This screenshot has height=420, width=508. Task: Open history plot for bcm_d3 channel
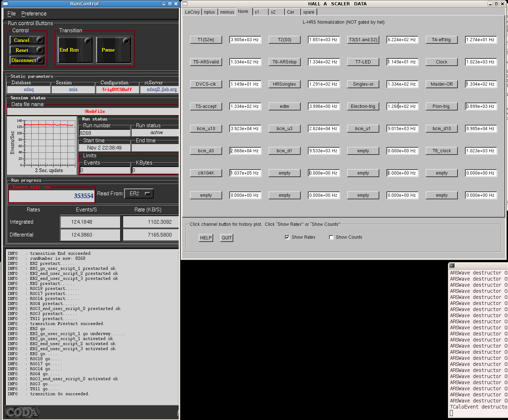[206, 151]
